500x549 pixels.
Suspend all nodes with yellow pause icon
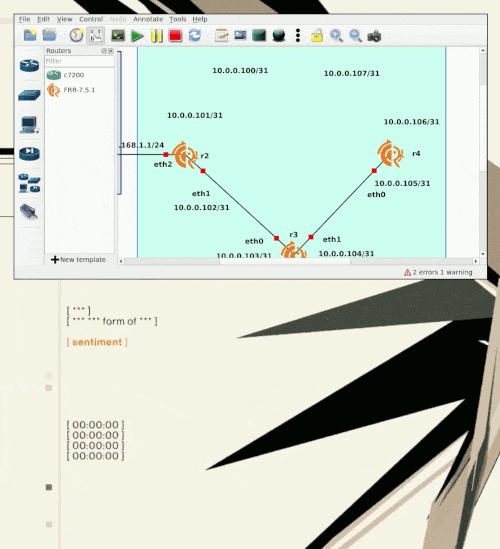[157, 36]
